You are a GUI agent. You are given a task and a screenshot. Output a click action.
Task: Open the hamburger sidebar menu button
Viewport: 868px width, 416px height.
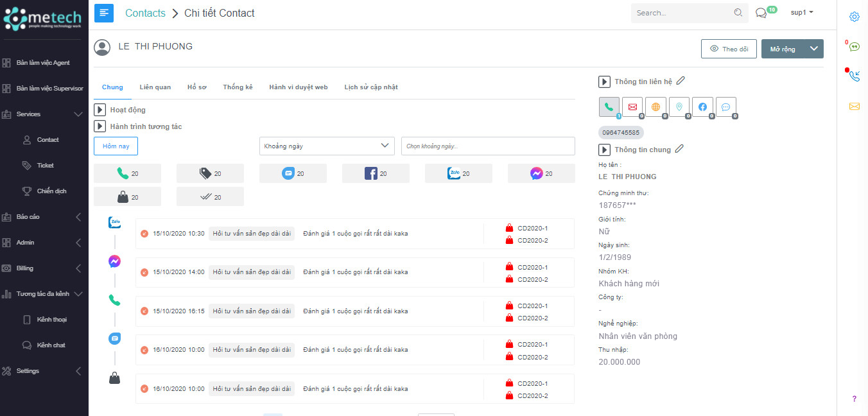pyautogui.click(x=103, y=13)
